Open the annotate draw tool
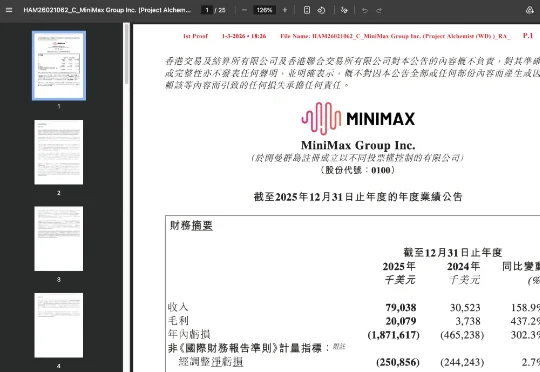This screenshot has width=540, height=372. coord(344,10)
